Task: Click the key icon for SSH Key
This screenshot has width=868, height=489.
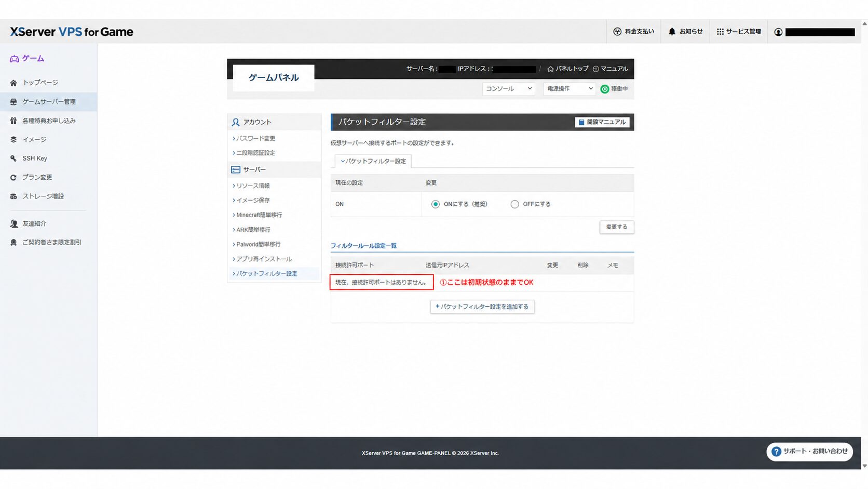Action: 13,158
